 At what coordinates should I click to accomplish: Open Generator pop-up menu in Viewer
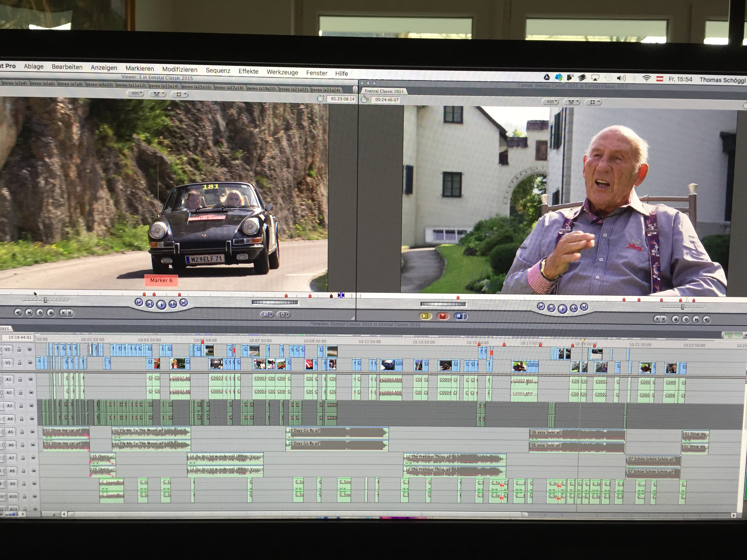tap(283, 315)
